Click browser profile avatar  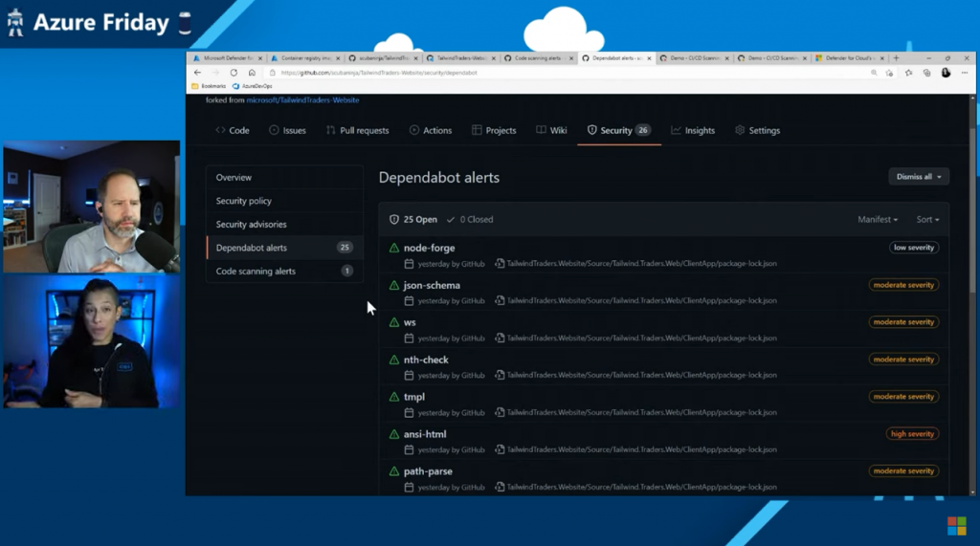coord(946,73)
